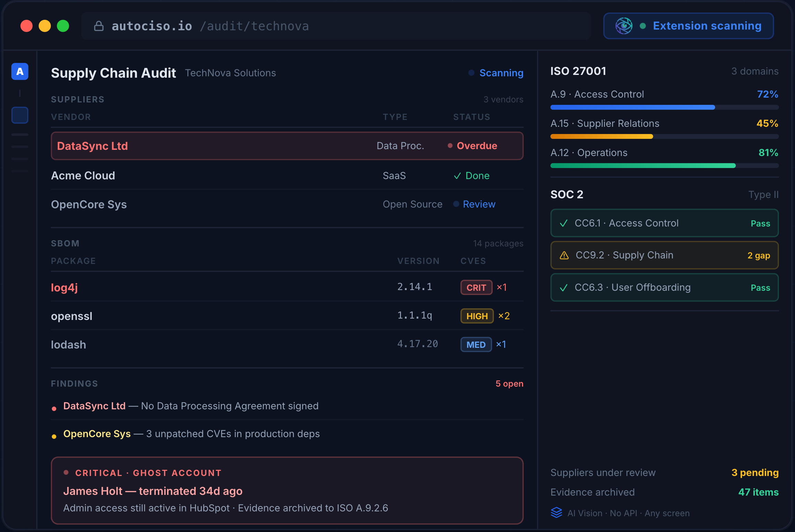Click the TYPE column header
795x532 pixels.
395,117
